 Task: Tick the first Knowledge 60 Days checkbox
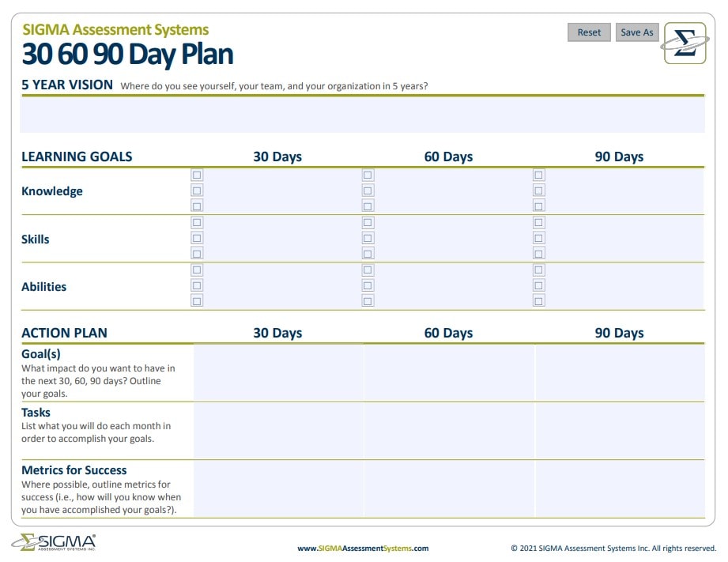coord(368,175)
